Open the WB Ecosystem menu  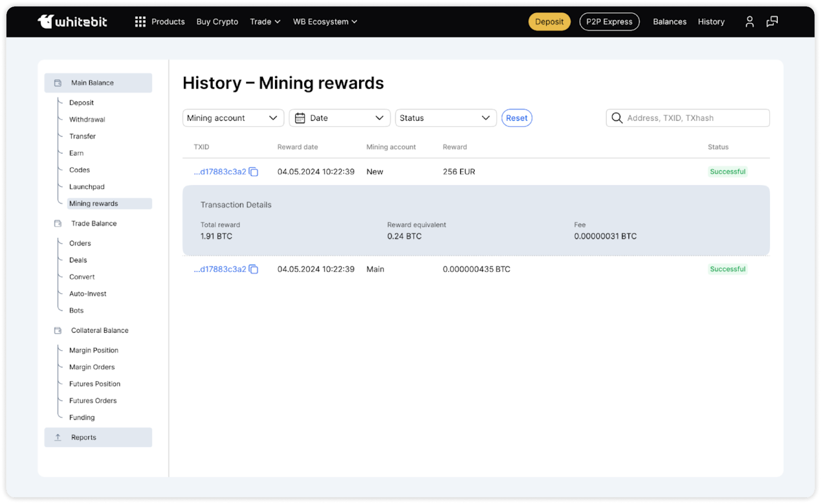point(325,22)
